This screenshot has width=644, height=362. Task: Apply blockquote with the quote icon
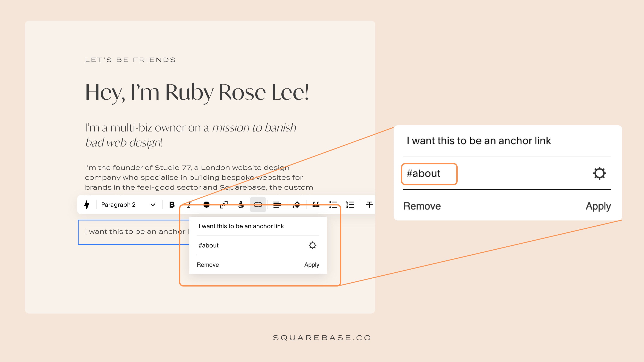pos(316,205)
